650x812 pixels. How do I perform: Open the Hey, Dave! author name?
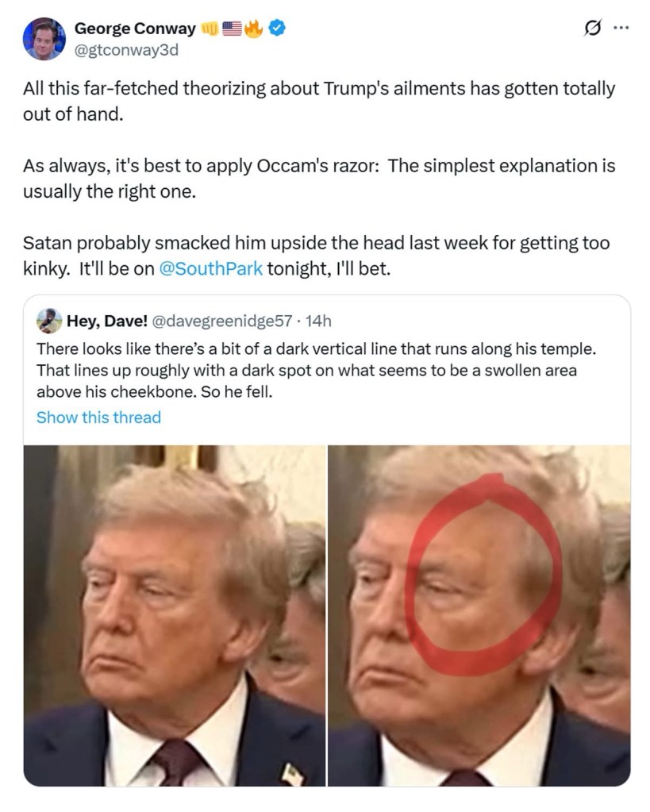(107, 321)
